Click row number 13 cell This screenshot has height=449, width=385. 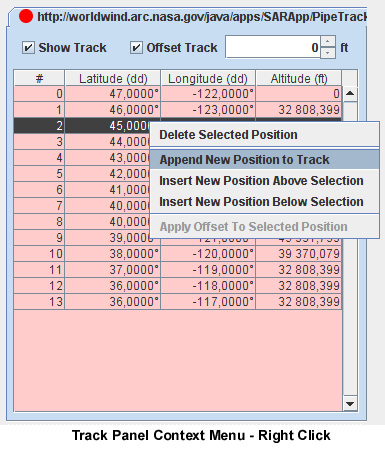tap(39, 302)
